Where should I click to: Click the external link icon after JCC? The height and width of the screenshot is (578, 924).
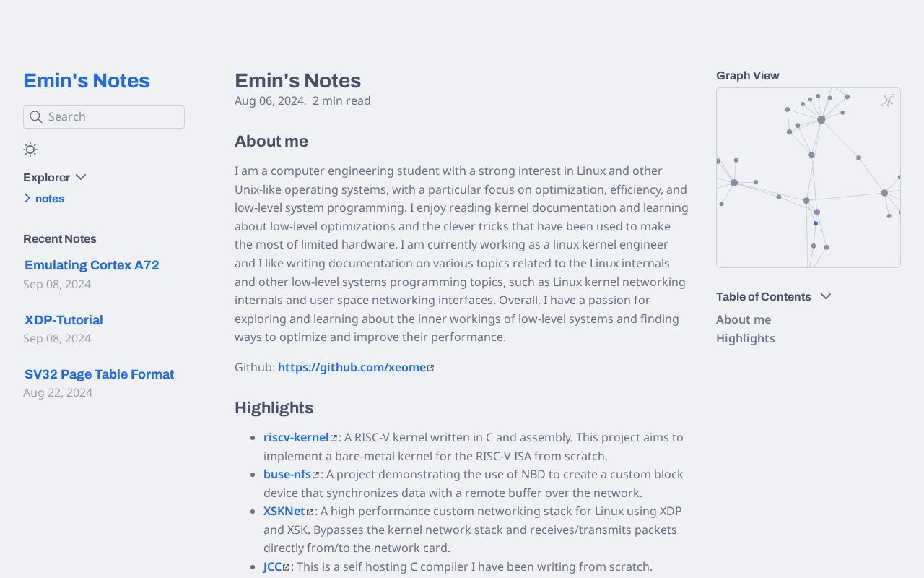tap(286, 568)
